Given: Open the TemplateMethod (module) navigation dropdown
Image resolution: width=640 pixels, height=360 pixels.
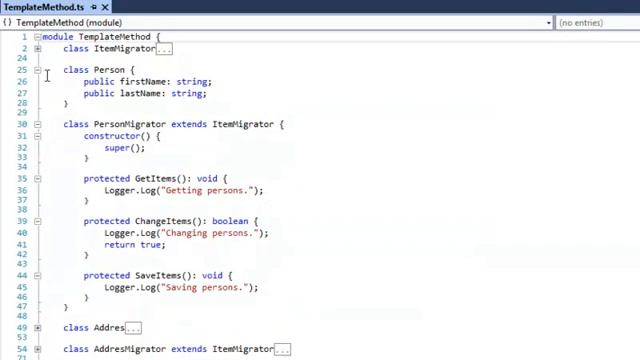Looking at the screenshot, I should [549, 23].
